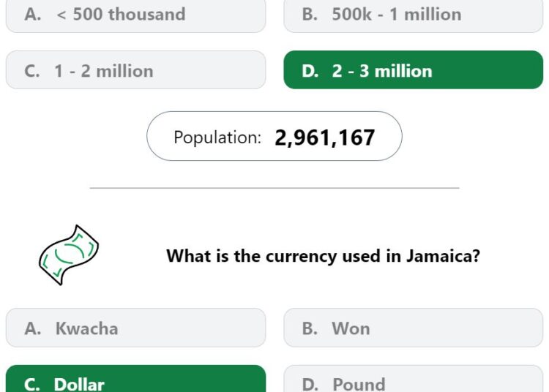Click the letter C beside 1 - 2 million

(32, 71)
